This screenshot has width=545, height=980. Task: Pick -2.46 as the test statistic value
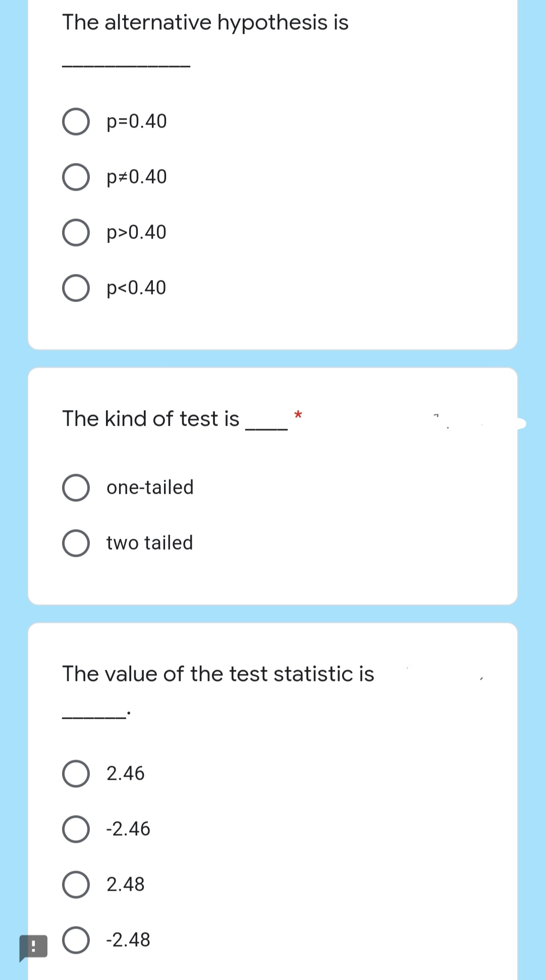76,828
